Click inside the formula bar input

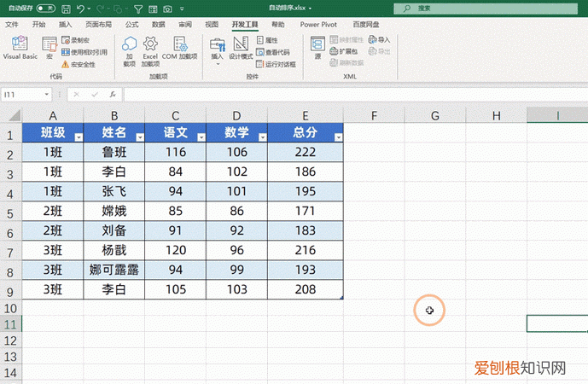pyautogui.click(x=356, y=95)
